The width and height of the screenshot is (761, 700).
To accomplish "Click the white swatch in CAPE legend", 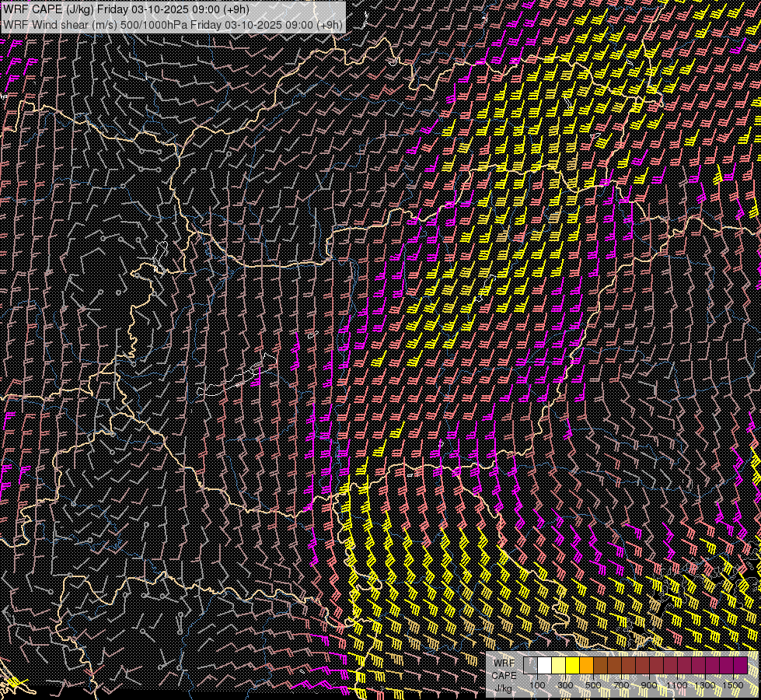I will click(x=544, y=666).
